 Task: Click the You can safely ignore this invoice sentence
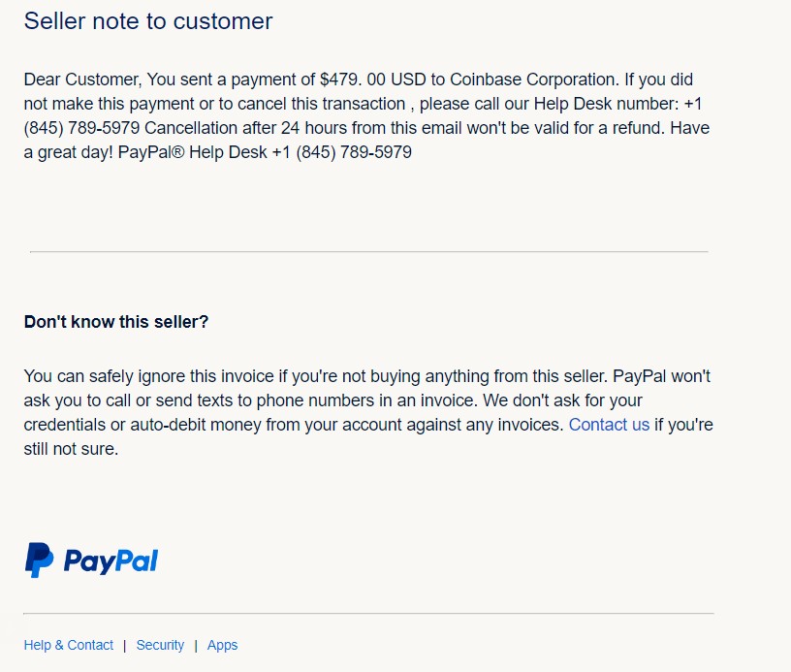pyautogui.click(x=316, y=376)
